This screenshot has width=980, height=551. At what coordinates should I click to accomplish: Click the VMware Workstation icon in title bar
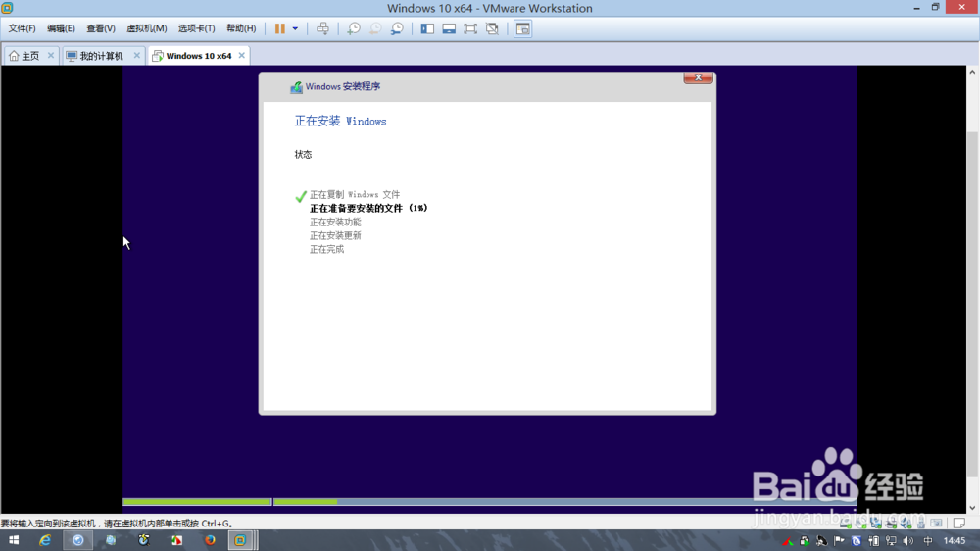tap(8, 8)
